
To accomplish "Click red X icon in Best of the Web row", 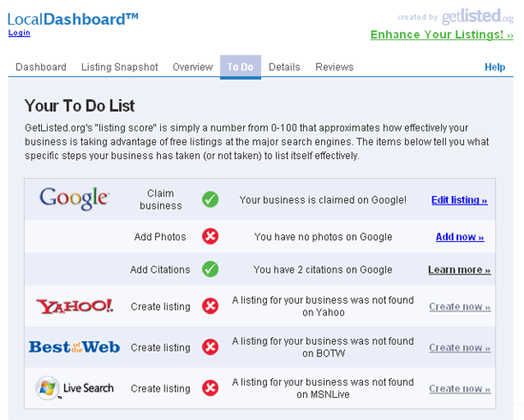I will 211,347.
